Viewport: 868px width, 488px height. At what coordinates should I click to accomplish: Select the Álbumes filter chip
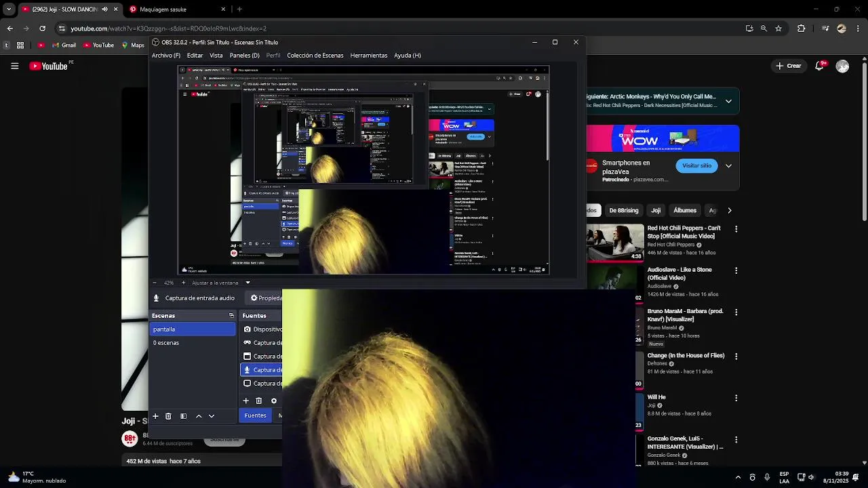[685, 210]
